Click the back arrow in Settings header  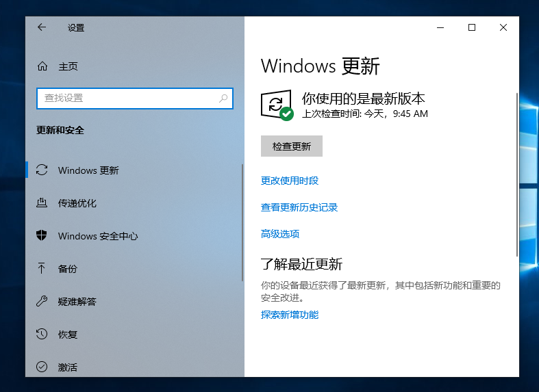tap(42, 27)
